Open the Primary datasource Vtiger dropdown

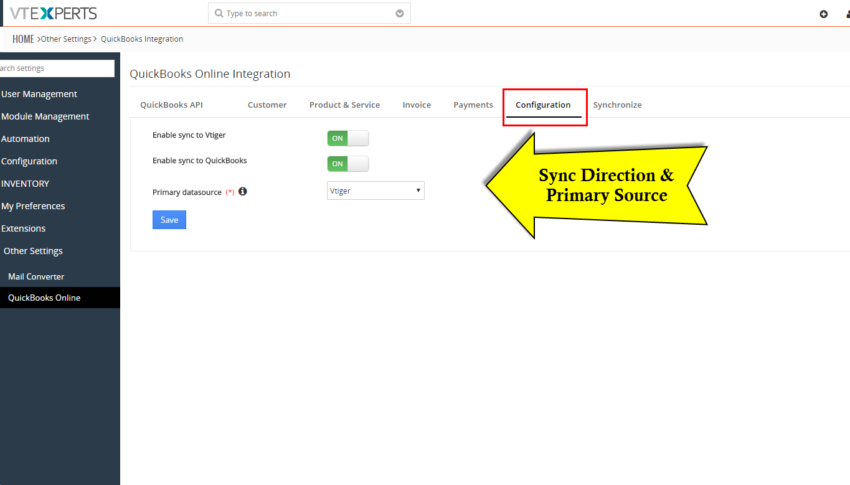pyautogui.click(x=376, y=191)
